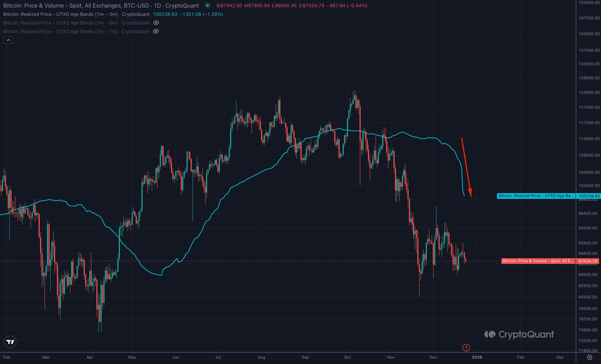Select Bitcoin Price & Volume legend title
The height and width of the screenshot is (364, 601).
[x=101, y=5]
